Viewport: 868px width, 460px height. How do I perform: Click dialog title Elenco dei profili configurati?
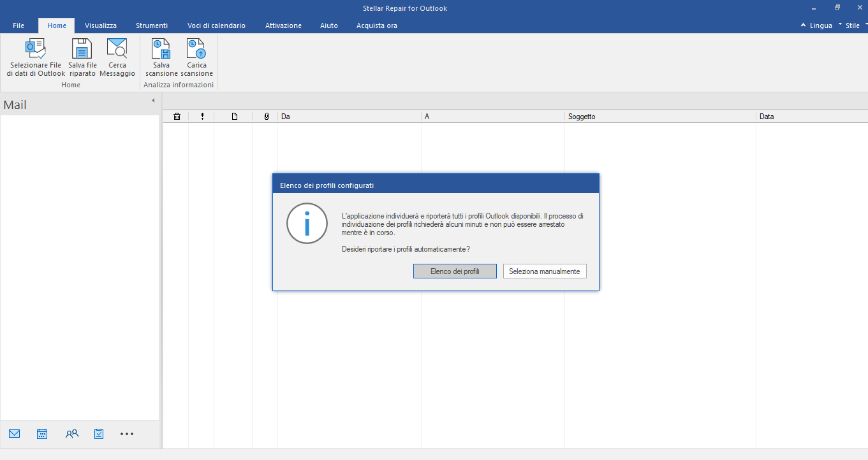(x=327, y=185)
